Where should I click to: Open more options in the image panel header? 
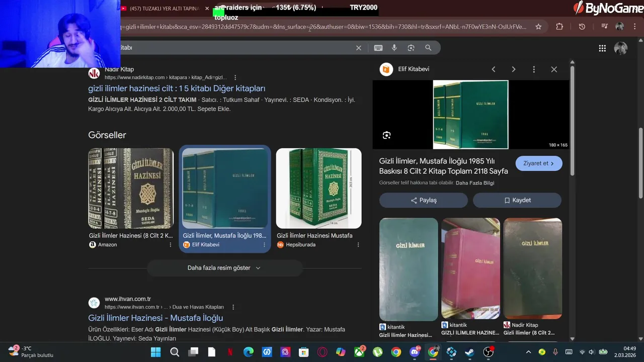(534, 69)
